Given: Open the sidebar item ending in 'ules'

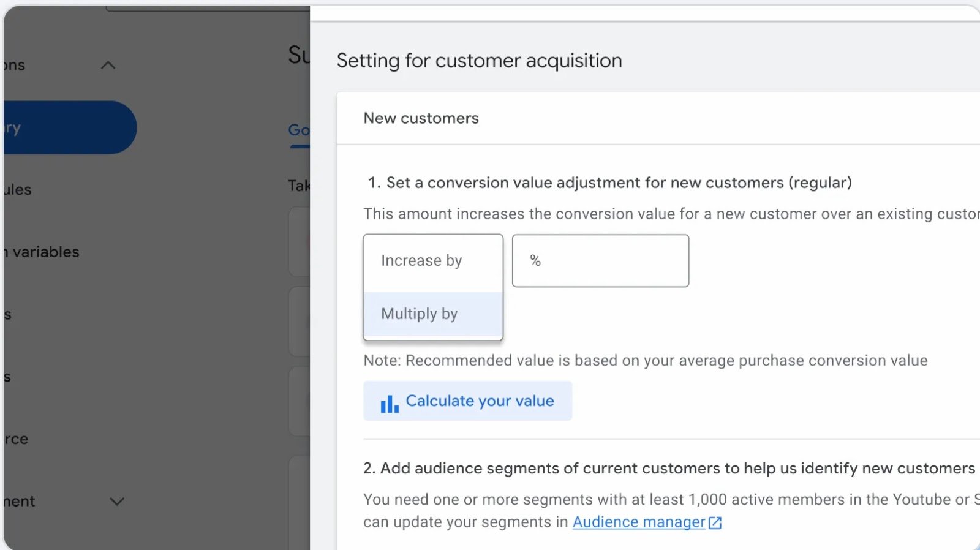Looking at the screenshot, I should click(x=17, y=190).
